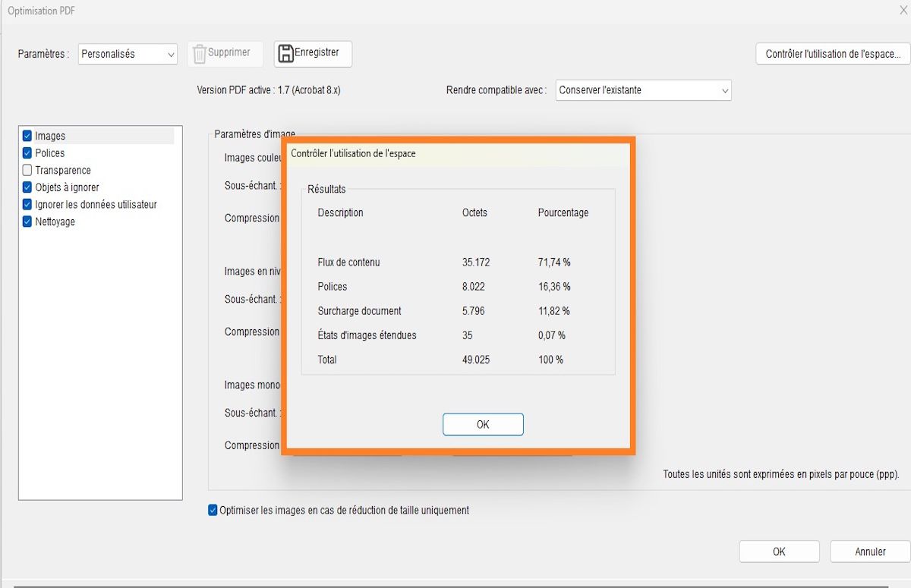Click OK in the space usage results dialog
911x588 pixels.
click(483, 424)
